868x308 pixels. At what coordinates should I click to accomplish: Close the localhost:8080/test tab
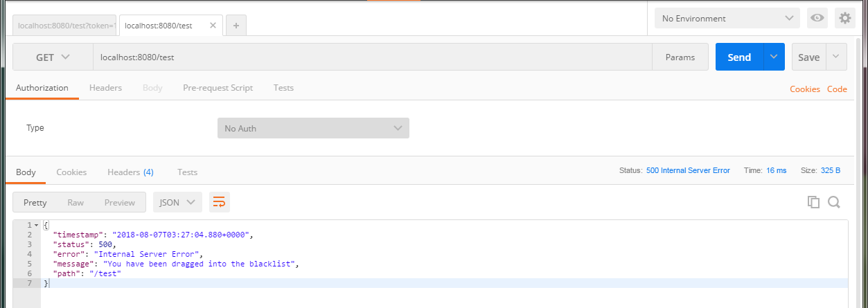(x=213, y=26)
